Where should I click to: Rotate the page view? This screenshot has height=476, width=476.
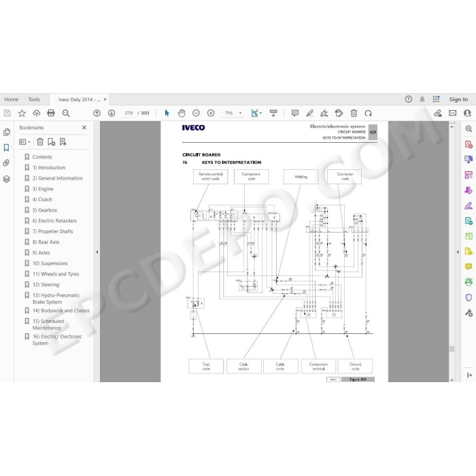point(369,114)
